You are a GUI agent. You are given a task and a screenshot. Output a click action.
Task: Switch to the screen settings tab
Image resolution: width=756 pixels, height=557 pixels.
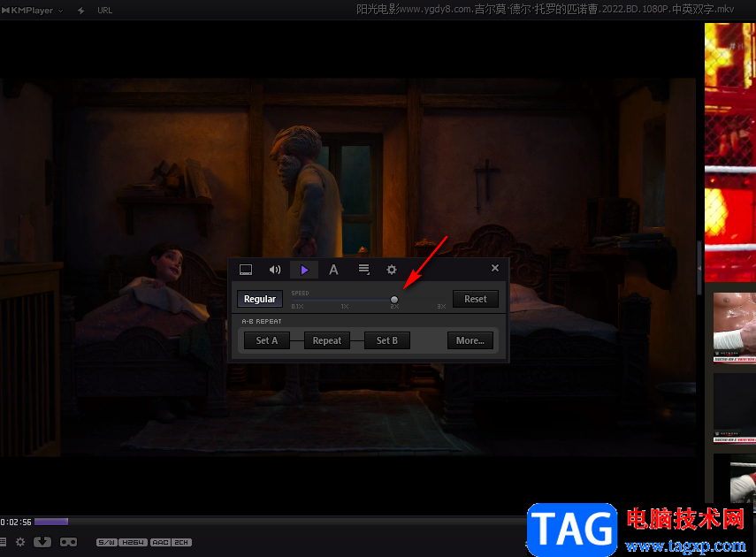pos(246,270)
